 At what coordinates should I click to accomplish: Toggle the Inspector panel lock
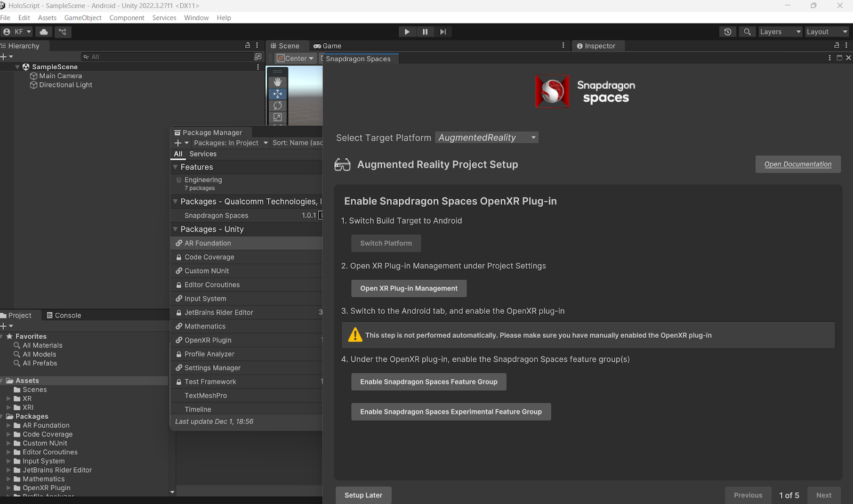tap(836, 46)
